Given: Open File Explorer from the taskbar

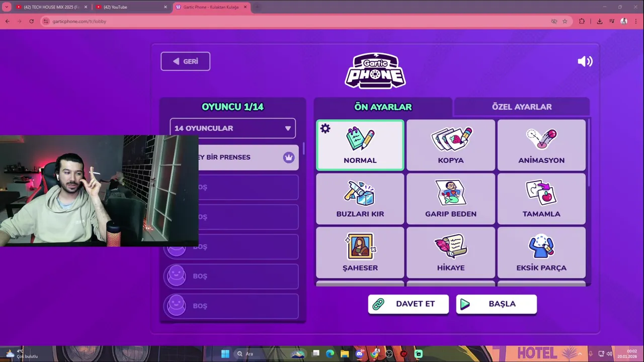Looking at the screenshot, I should (x=345, y=353).
